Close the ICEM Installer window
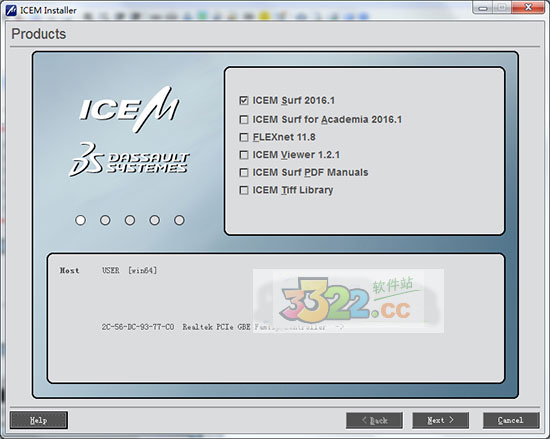 (528, 7)
